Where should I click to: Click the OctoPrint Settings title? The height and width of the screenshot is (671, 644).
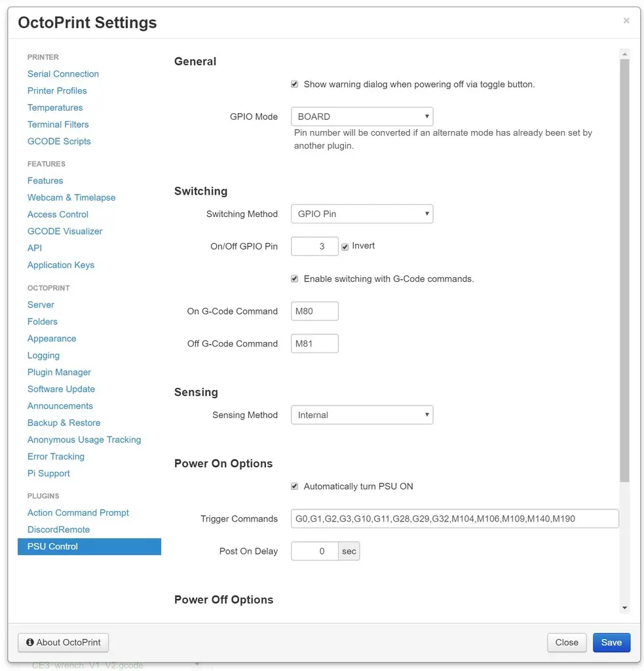pyautogui.click(x=87, y=23)
